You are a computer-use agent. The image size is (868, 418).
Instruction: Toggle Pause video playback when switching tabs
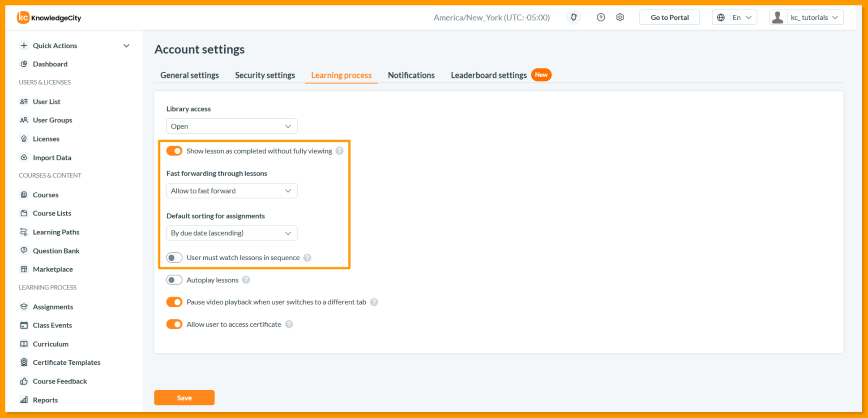tap(174, 302)
